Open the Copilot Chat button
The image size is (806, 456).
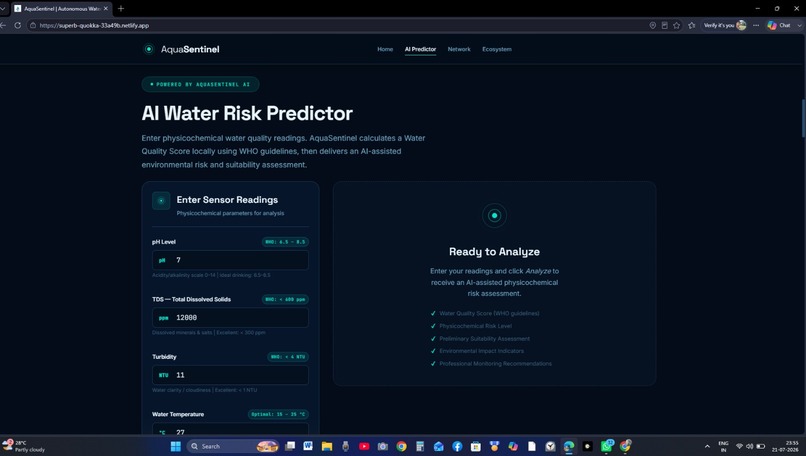[x=779, y=25]
